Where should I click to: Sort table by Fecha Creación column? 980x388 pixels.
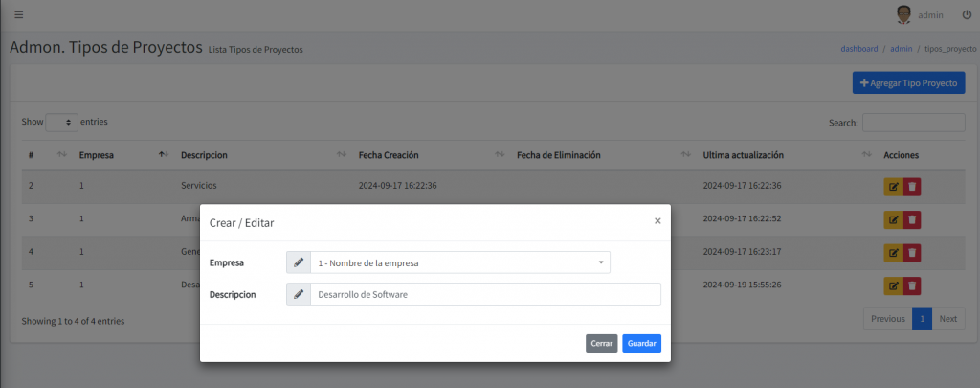pos(388,155)
